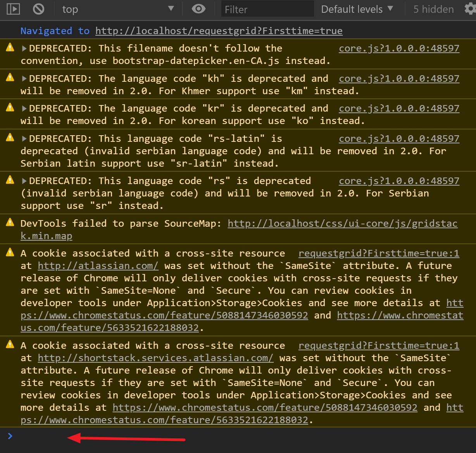This screenshot has width=476, height=453.
Task: Click the warning icon on the en-CA deprecation
Action: click(x=10, y=47)
